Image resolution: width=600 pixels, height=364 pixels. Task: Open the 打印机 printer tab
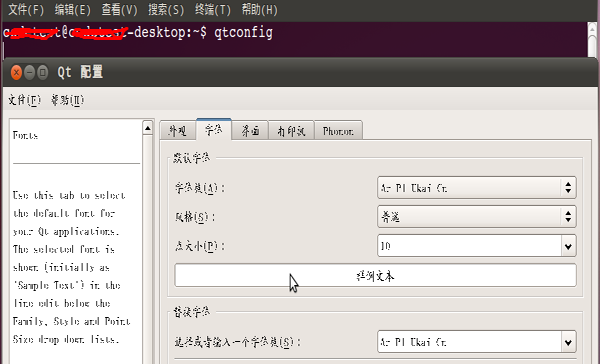coord(291,131)
